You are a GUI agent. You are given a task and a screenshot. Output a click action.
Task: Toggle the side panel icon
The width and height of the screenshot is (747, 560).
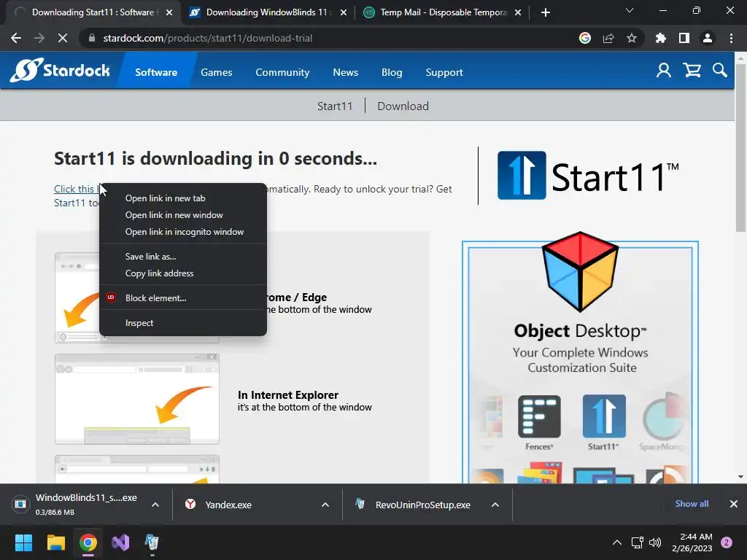coord(684,38)
